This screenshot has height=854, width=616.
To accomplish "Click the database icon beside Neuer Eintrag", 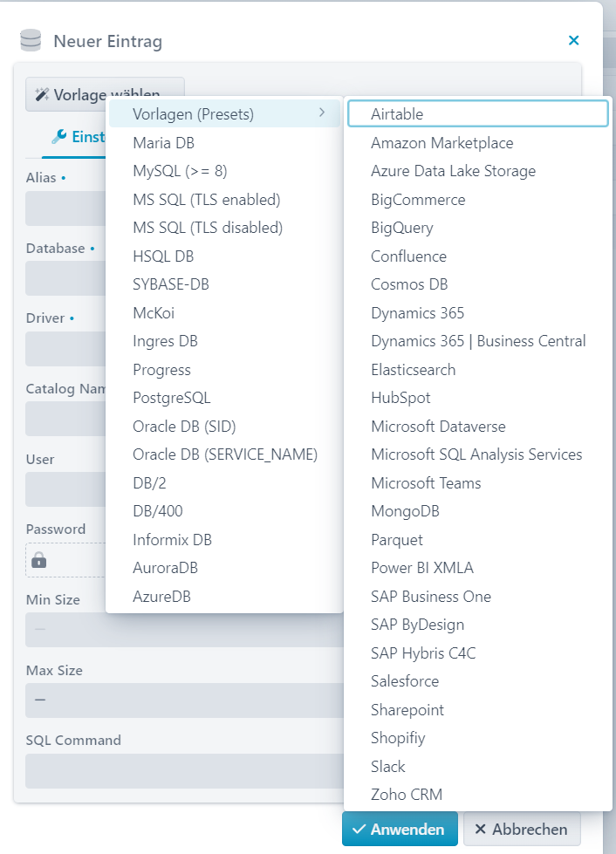I will (x=31, y=41).
